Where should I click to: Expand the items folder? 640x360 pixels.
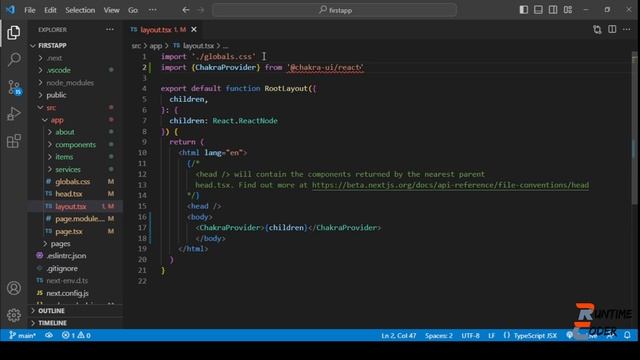tap(76, 157)
